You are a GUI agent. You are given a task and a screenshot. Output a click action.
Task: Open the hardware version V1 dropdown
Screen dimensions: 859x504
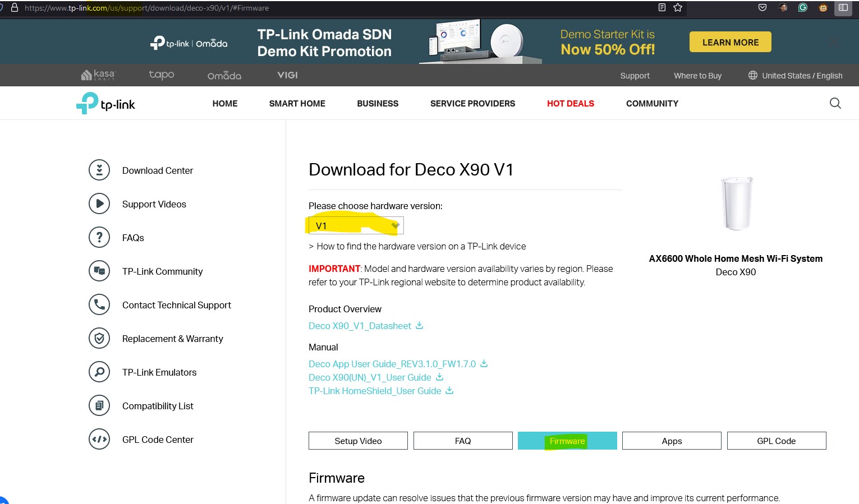click(356, 226)
